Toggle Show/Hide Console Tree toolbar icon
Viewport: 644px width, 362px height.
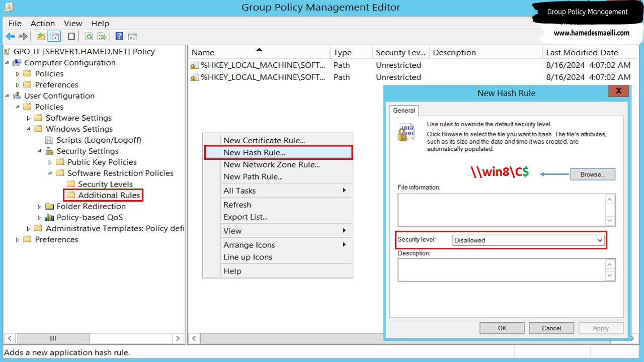click(x=54, y=36)
